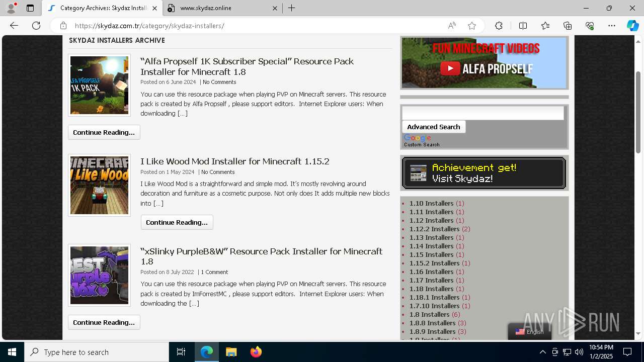The height and width of the screenshot is (362, 644).
Task: Select the Category Archives: Skydaz Installers tab
Action: 103,8
